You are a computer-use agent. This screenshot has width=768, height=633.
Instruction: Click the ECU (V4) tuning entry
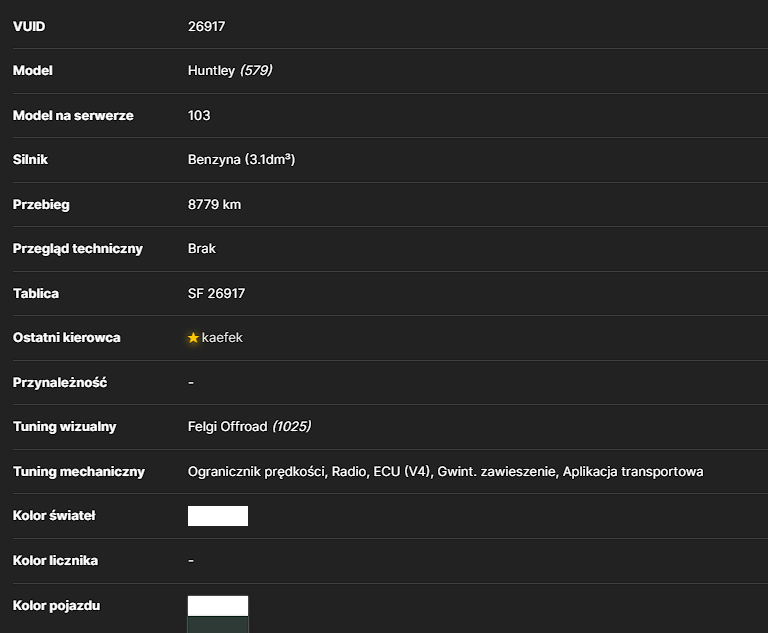403,472
